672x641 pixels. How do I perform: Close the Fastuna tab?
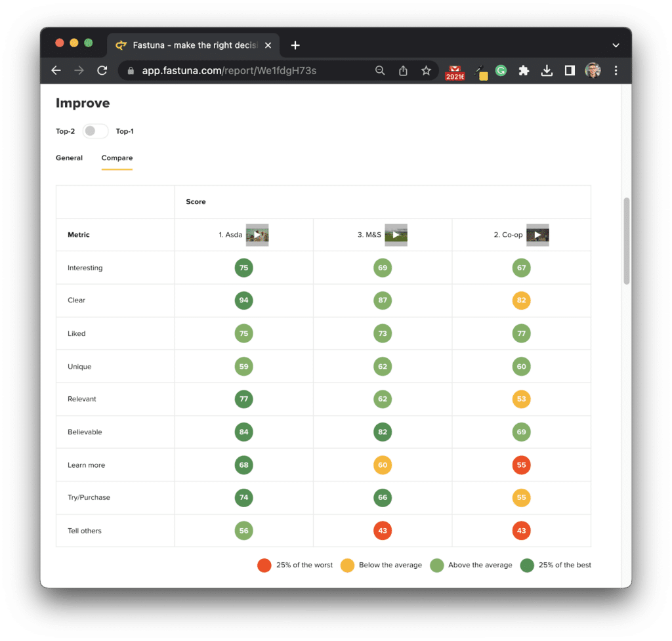click(268, 45)
